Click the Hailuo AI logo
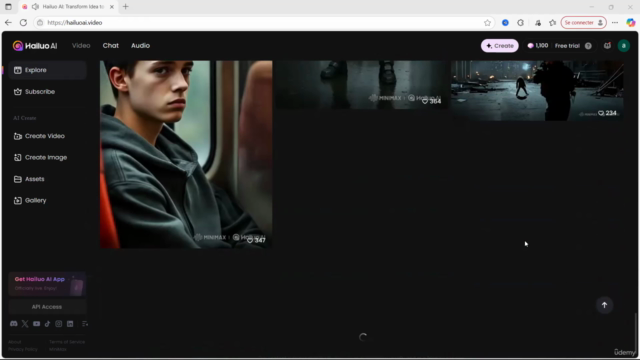Screen dimensions: 640x360 coord(35,46)
